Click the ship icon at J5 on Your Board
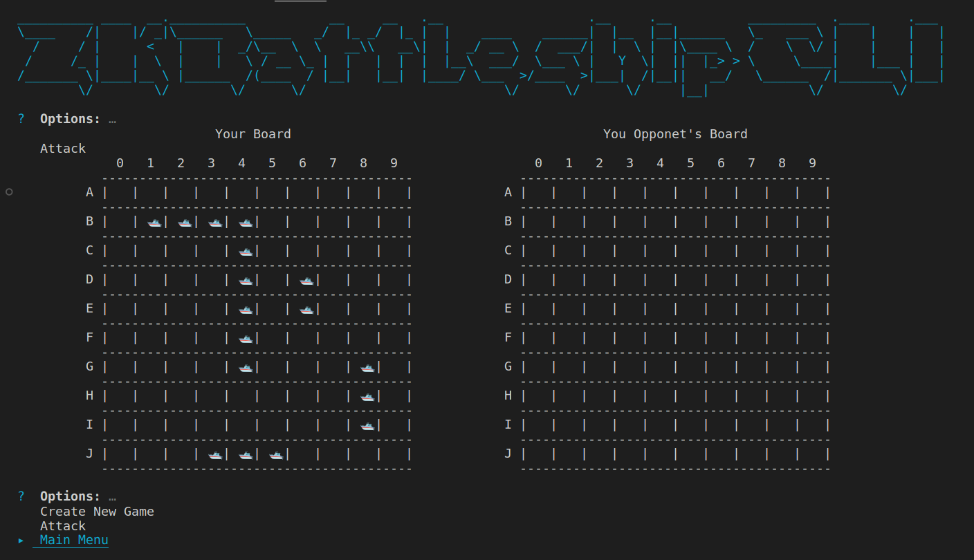Viewport: 974px width, 560px height. coord(276,455)
